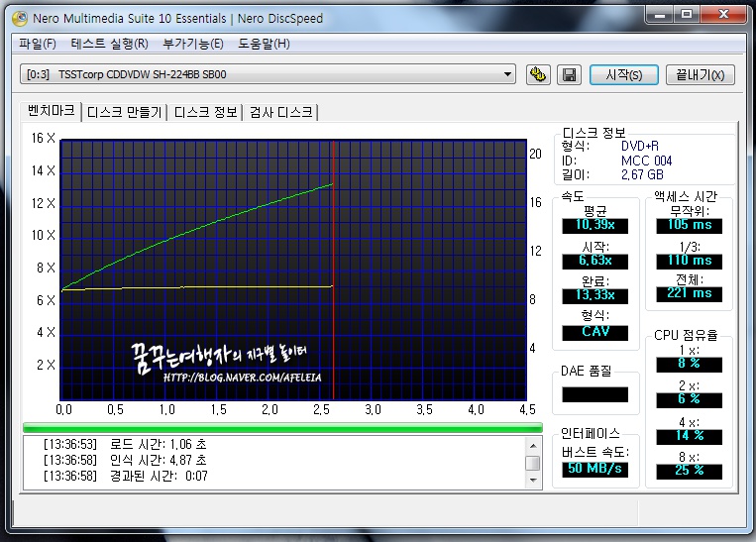Switch to the 검사 디스크 tab
This screenshot has height=542, width=756.
coord(281,112)
